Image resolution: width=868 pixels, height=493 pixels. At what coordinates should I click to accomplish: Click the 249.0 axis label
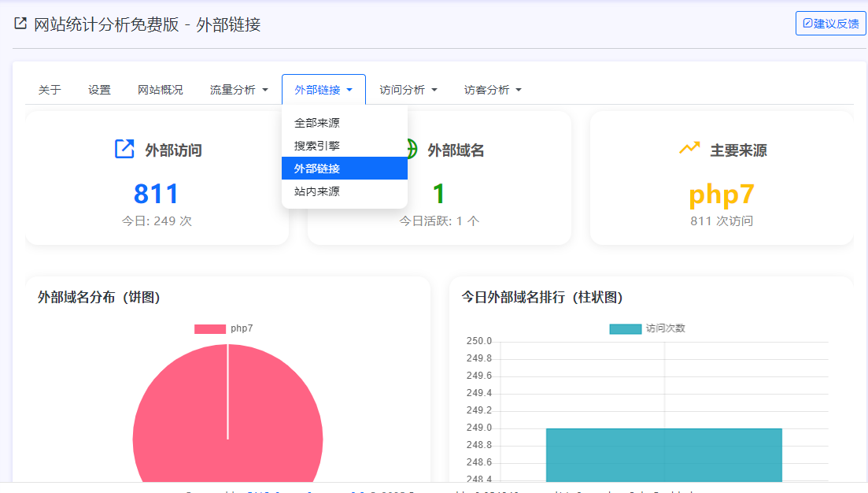(478, 428)
